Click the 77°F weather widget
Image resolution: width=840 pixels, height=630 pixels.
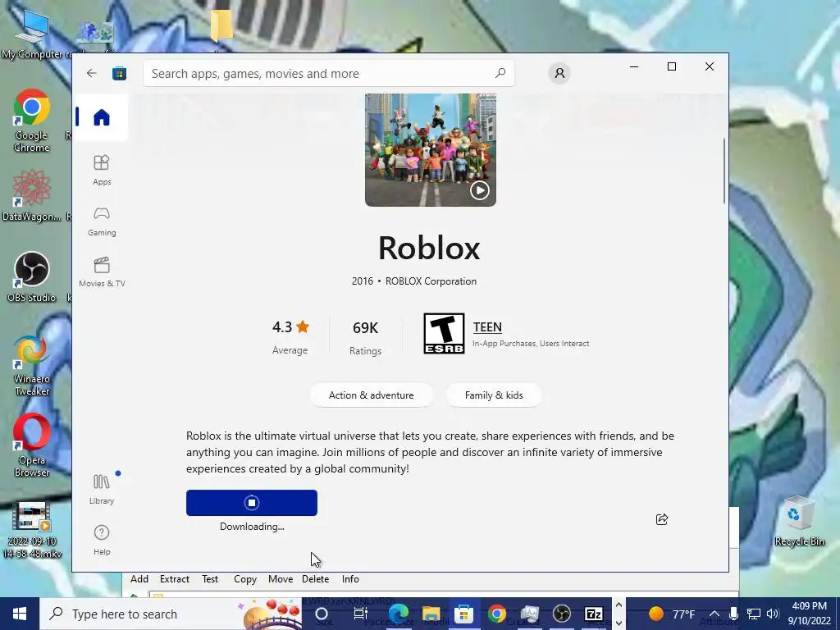point(672,614)
